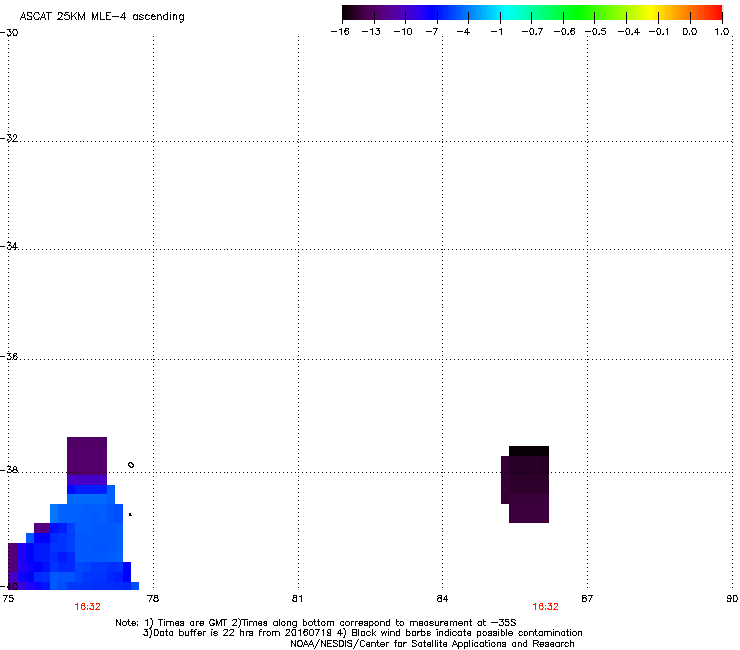Click the 90 longitude axis label
Image resolution: width=740 pixels, height=650 pixels.
click(x=732, y=599)
